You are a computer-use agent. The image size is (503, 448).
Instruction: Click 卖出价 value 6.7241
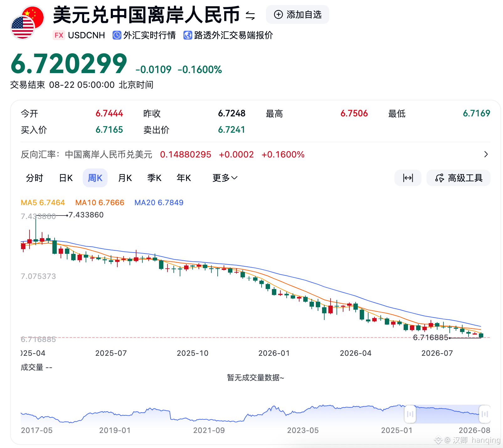pyautogui.click(x=232, y=130)
